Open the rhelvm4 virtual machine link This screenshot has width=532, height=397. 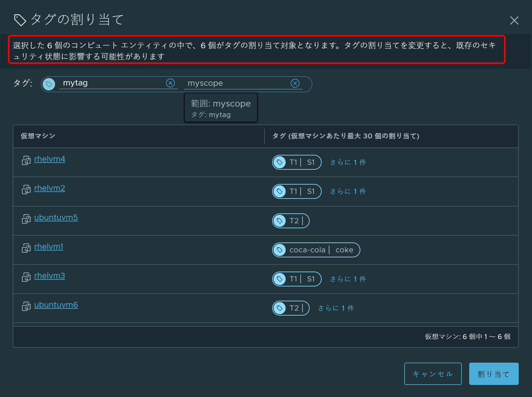(x=49, y=159)
